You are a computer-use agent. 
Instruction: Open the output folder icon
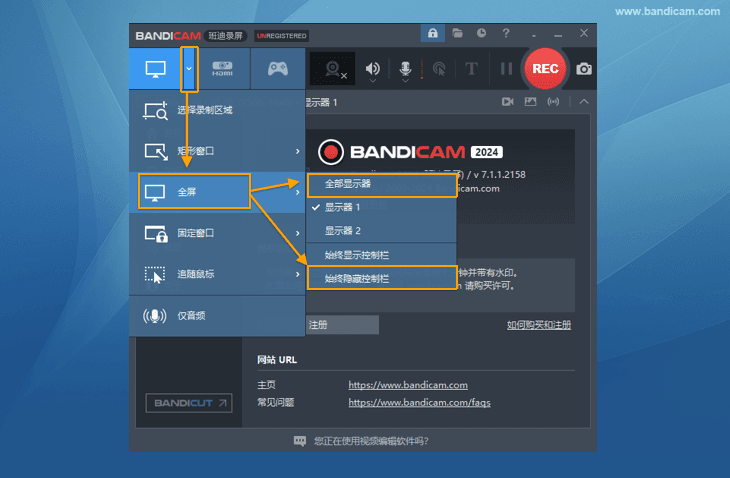pyautogui.click(x=457, y=33)
